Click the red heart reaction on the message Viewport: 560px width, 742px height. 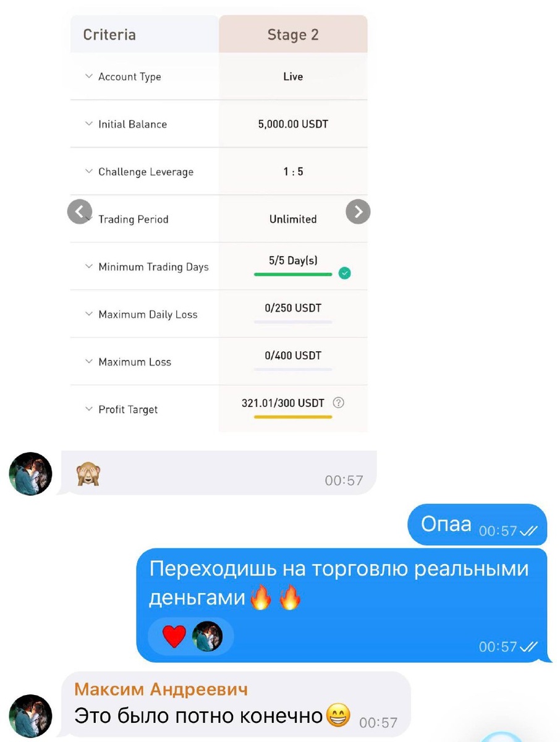[174, 636]
